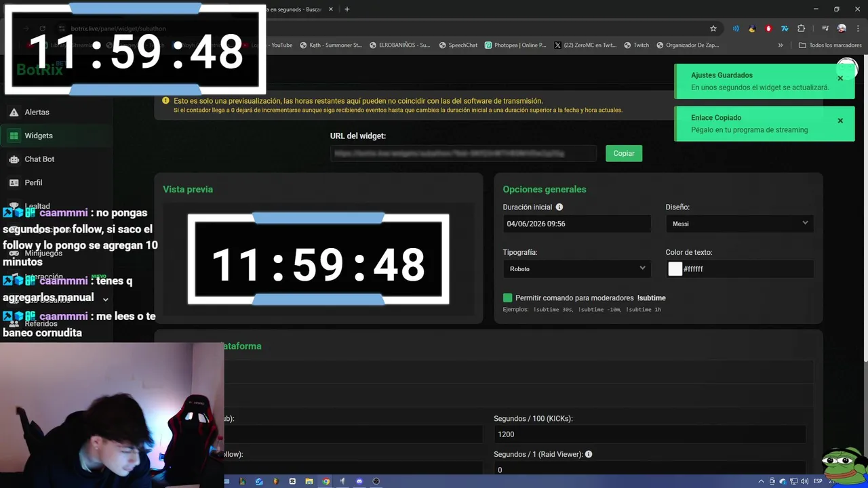
Task: Edit the Duración inicial date field
Action: point(576,224)
